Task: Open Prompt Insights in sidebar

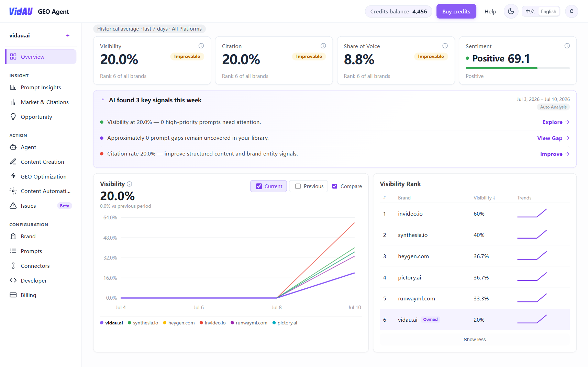Action: 41,87
